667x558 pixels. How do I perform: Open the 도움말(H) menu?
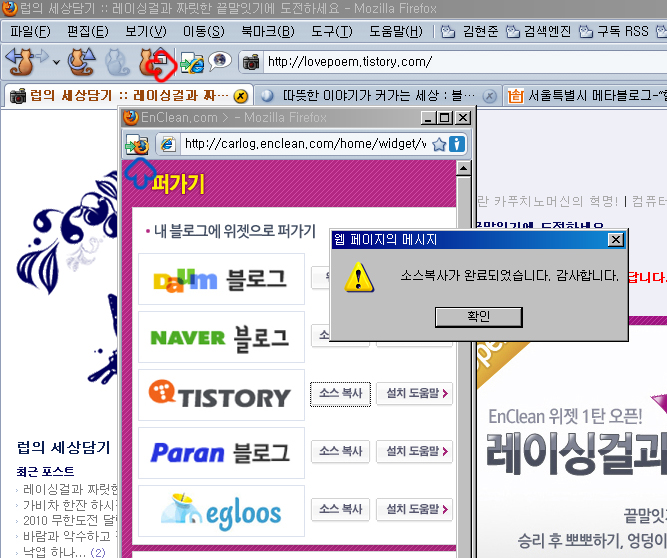(396, 31)
